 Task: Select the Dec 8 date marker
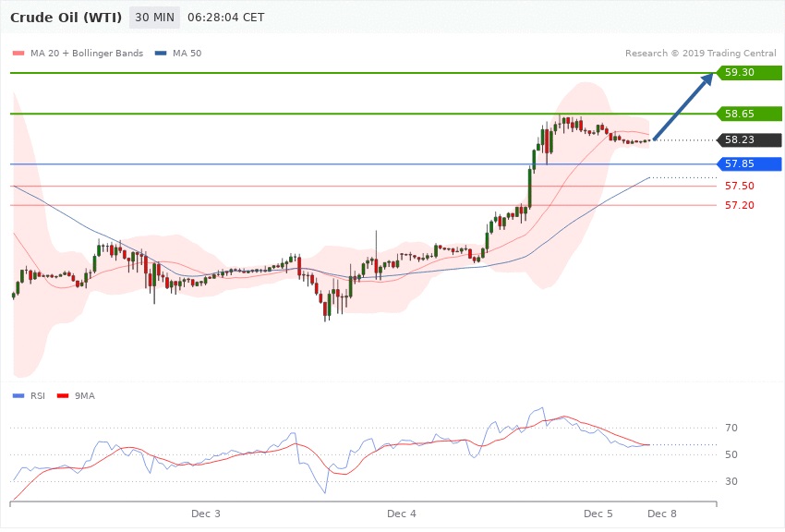(x=661, y=513)
